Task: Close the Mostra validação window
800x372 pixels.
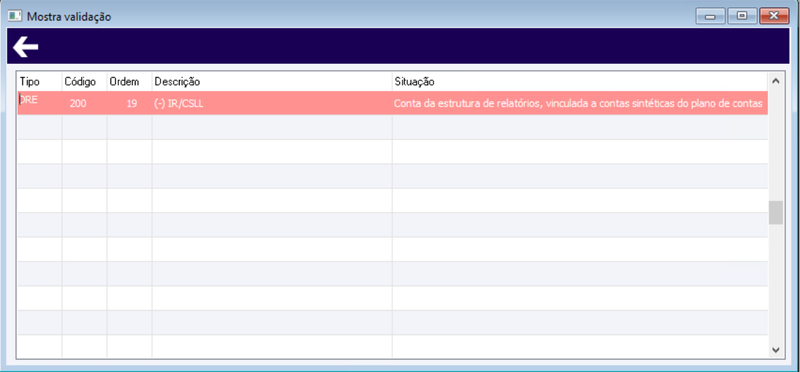Action: click(x=774, y=16)
